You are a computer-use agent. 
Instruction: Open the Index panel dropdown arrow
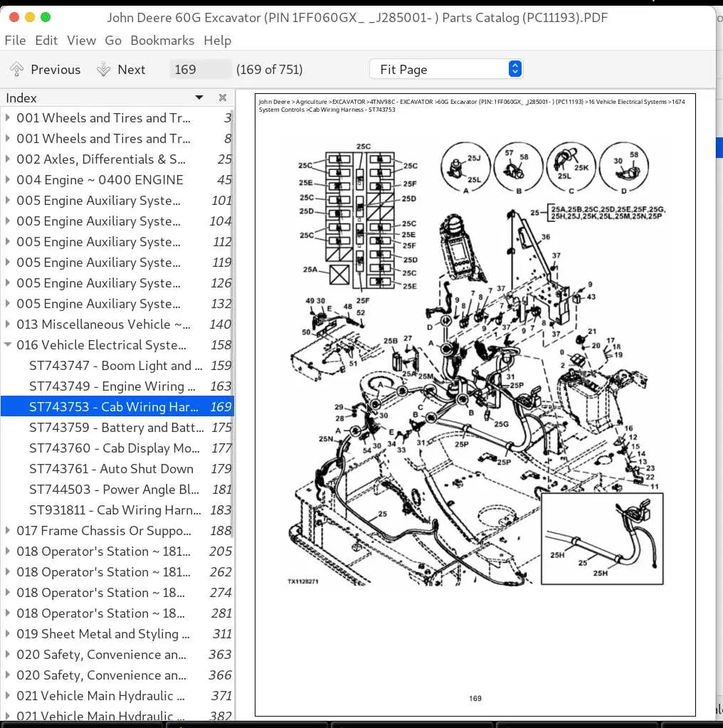coord(199,97)
